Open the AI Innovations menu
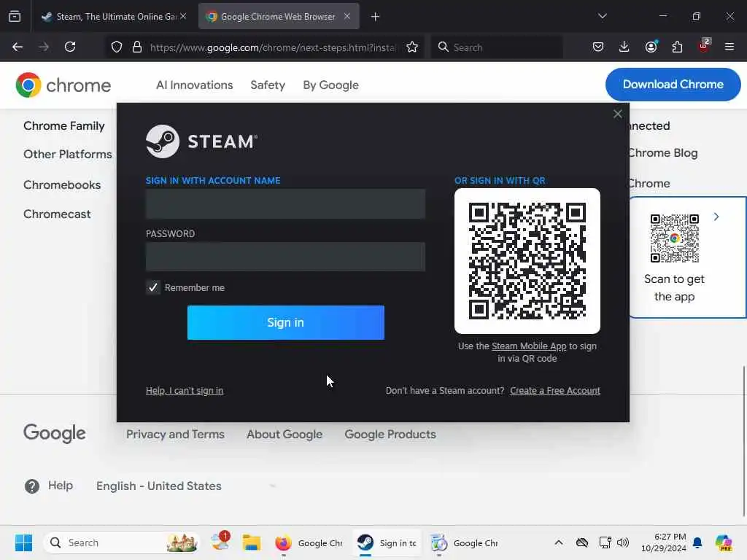Viewport: 747px width, 560px height. tap(194, 85)
